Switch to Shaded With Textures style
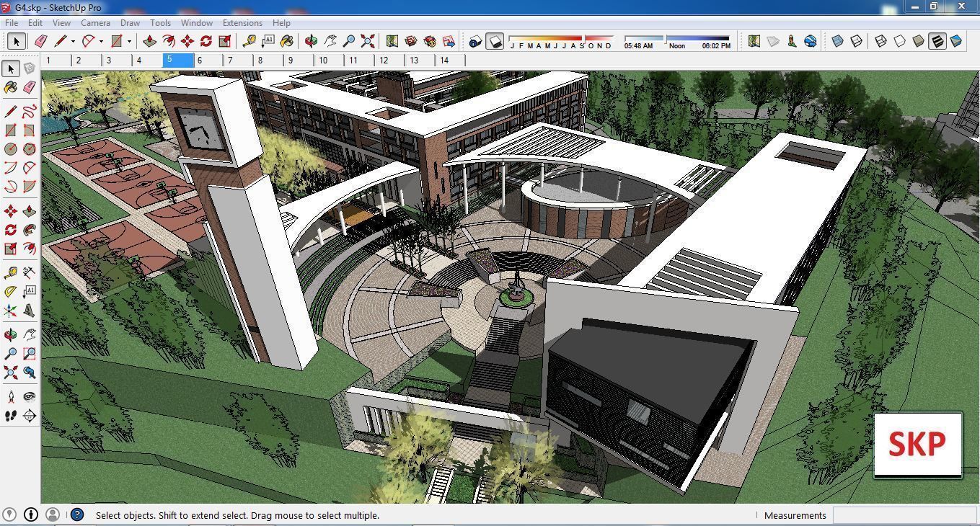This screenshot has height=526, width=980. pos(937,41)
